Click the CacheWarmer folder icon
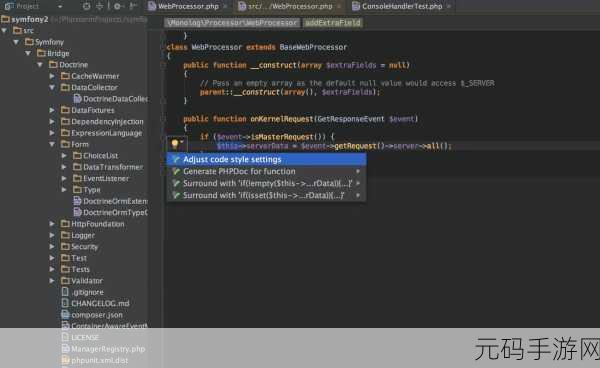This screenshot has width=600, height=368. 65,76
